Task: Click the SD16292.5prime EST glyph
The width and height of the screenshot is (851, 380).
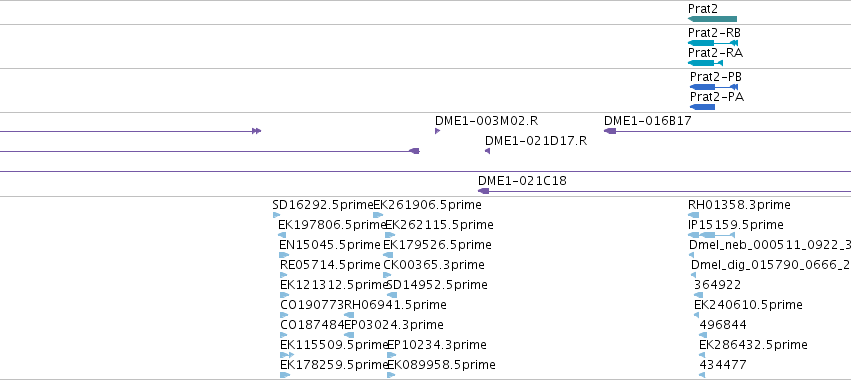Action: (x=276, y=215)
